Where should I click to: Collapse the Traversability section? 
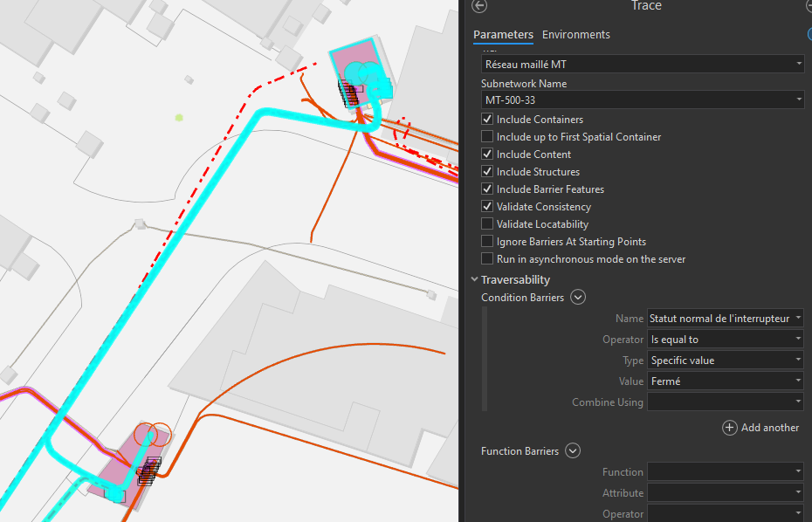[474, 279]
